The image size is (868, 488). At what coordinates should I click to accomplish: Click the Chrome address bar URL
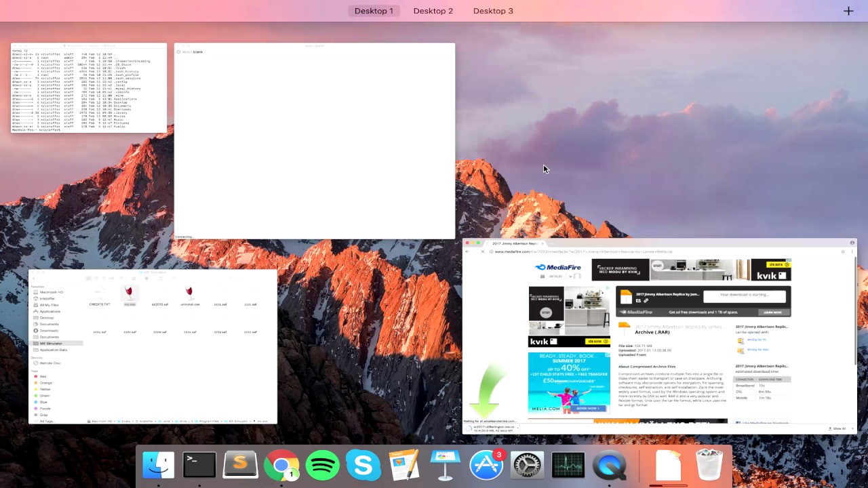pos(583,251)
